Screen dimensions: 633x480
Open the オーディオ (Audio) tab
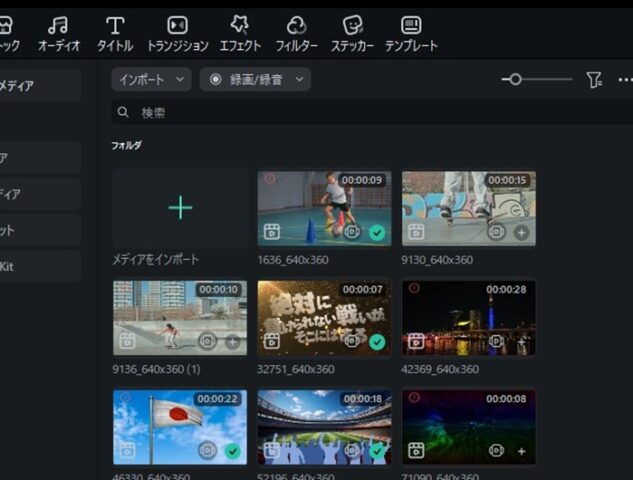click(59, 33)
